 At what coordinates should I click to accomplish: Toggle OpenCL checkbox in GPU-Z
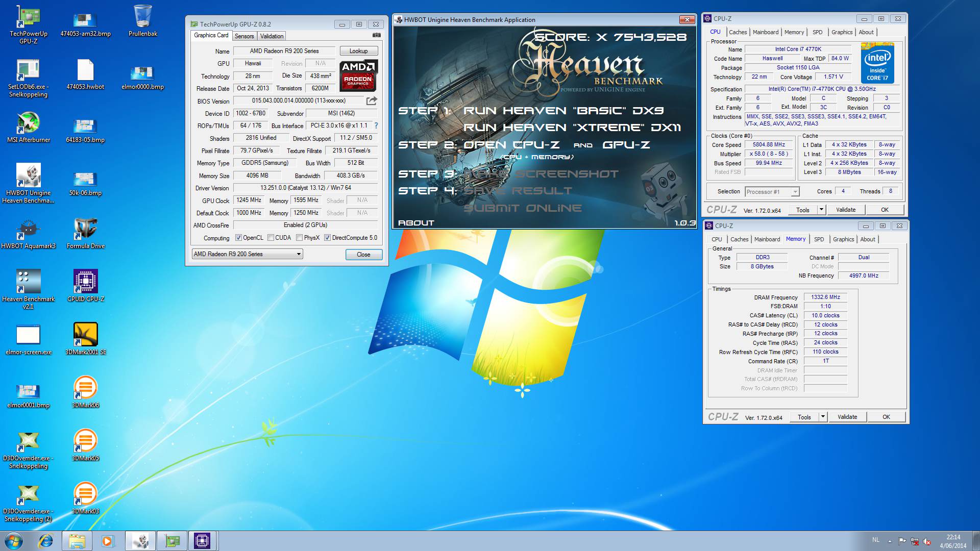click(238, 238)
